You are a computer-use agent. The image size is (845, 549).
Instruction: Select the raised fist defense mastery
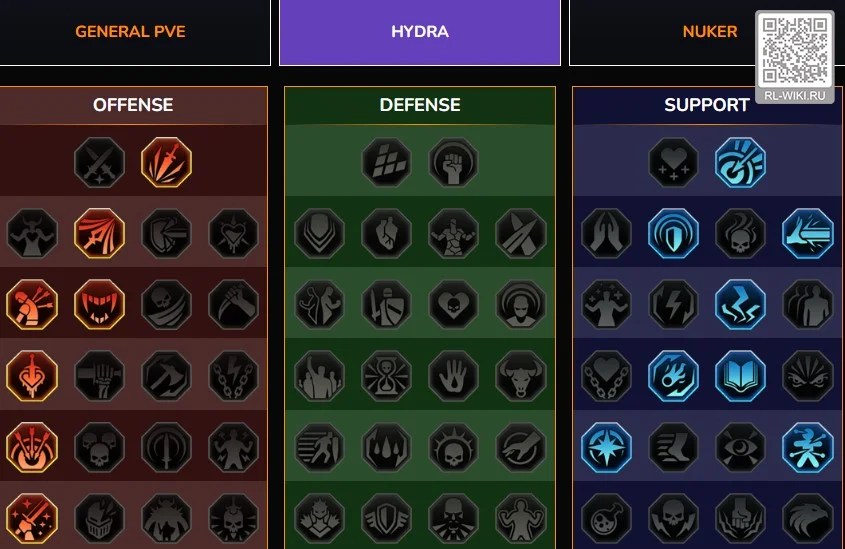click(453, 162)
